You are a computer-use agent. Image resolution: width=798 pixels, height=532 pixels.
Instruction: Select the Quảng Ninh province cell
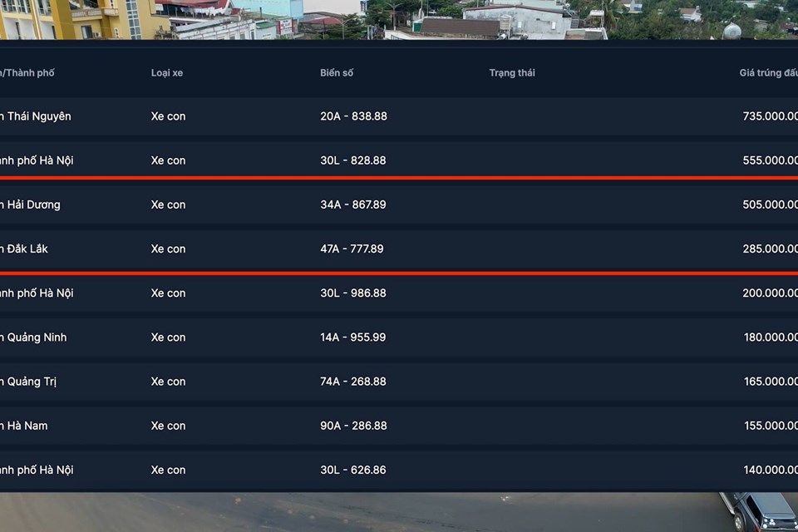click(35, 337)
